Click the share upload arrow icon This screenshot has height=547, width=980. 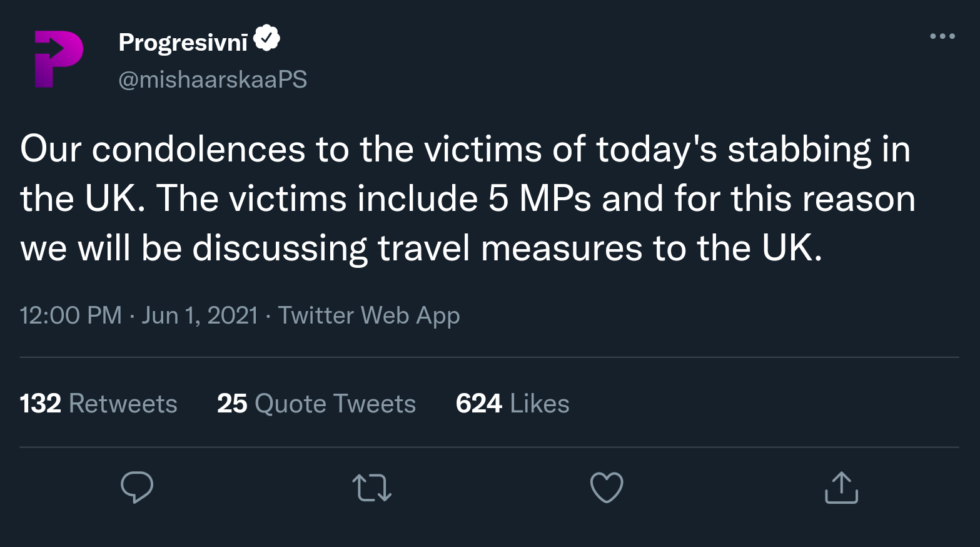click(x=841, y=488)
